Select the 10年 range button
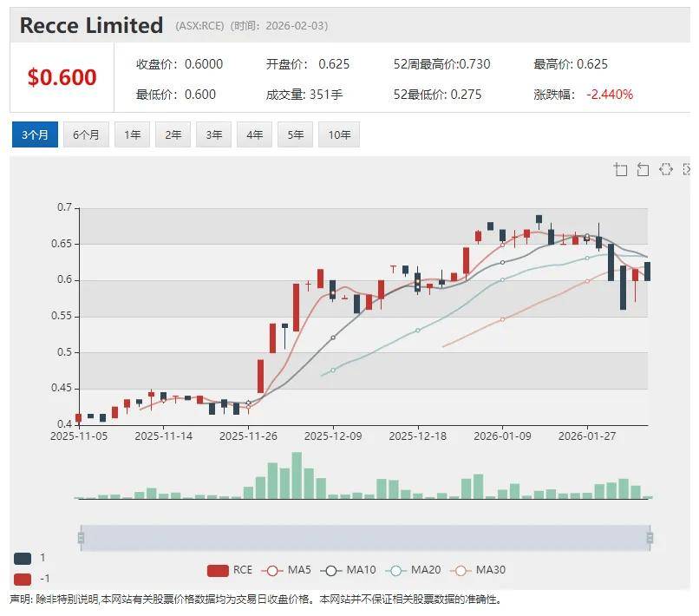699x616 pixels. point(338,134)
